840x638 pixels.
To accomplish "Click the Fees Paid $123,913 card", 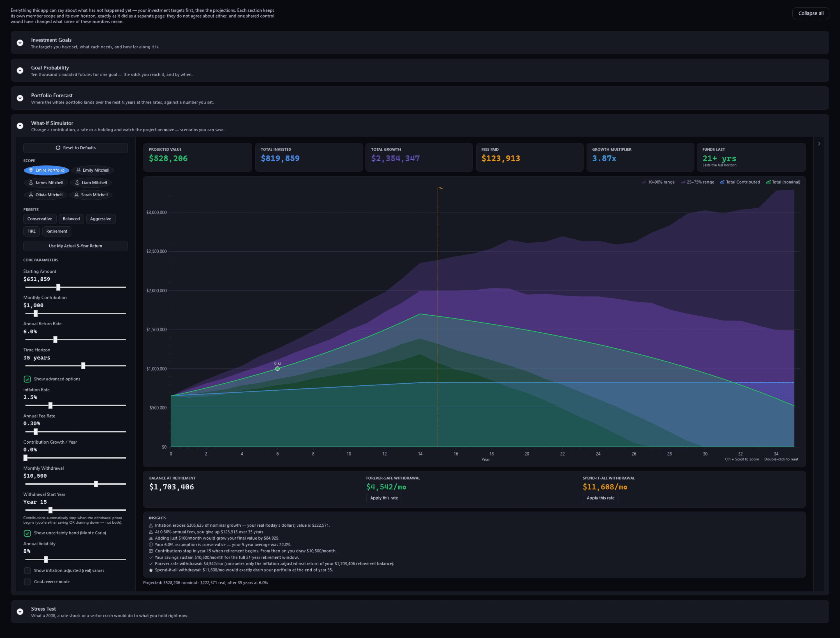I will tap(529, 157).
